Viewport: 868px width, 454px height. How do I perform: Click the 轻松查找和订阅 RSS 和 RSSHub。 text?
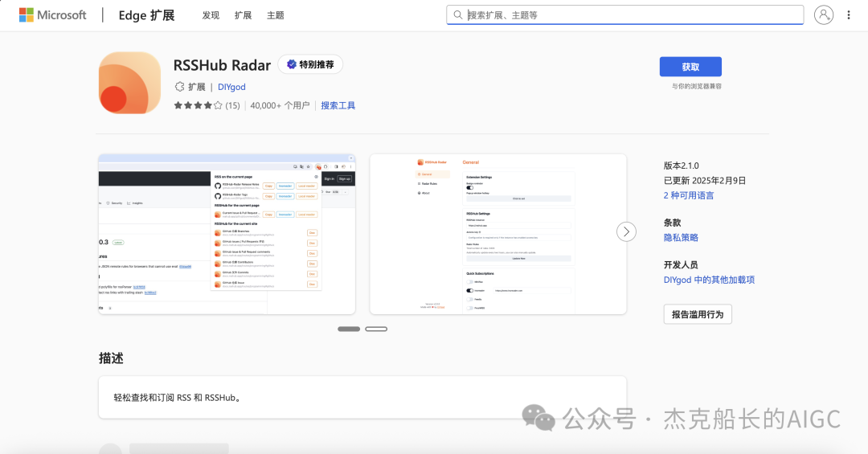(177, 398)
